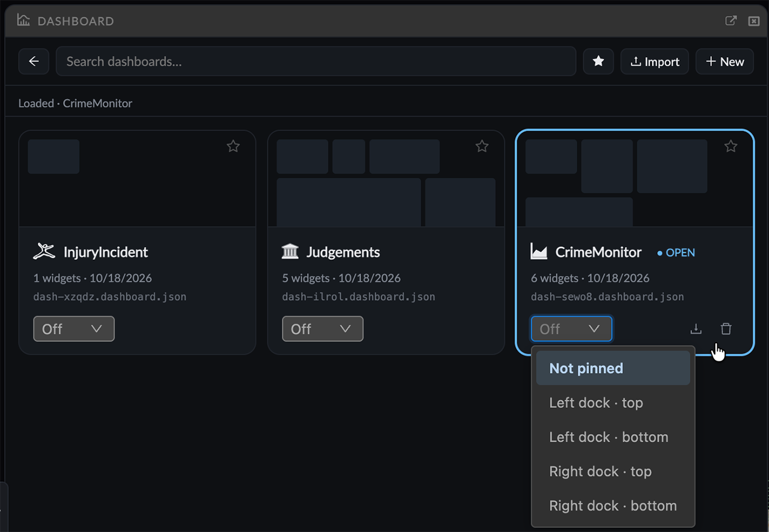Image resolution: width=769 pixels, height=532 pixels.
Task: Focus the Search dashboards input field
Action: pos(316,62)
